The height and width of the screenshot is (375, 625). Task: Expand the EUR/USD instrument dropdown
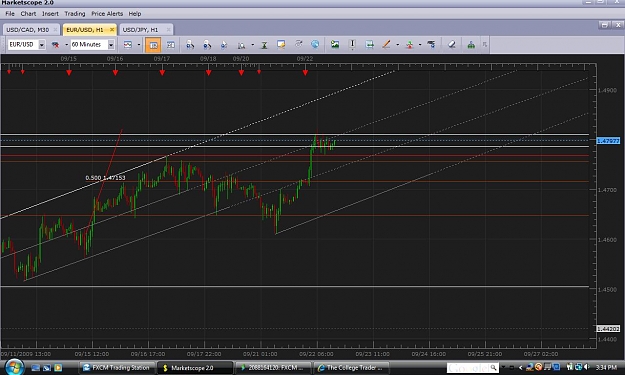point(41,45)
